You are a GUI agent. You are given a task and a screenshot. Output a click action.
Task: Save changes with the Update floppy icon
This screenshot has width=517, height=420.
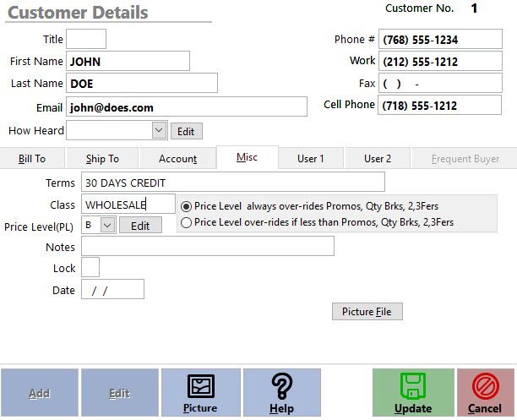click(413, 393)
